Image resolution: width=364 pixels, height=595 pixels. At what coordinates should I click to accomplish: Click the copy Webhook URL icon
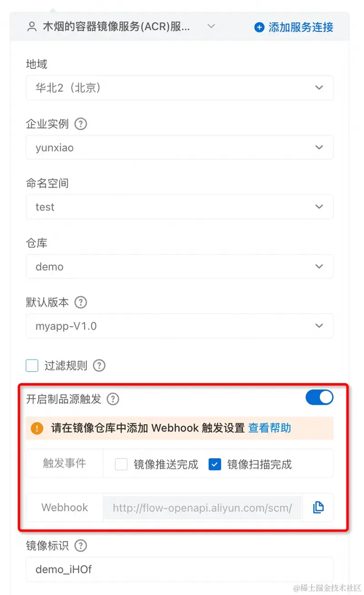[318, 507]
